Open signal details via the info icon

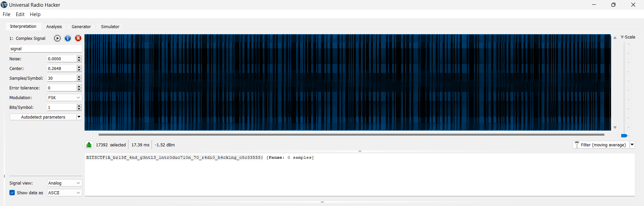(x=68, y=38)
